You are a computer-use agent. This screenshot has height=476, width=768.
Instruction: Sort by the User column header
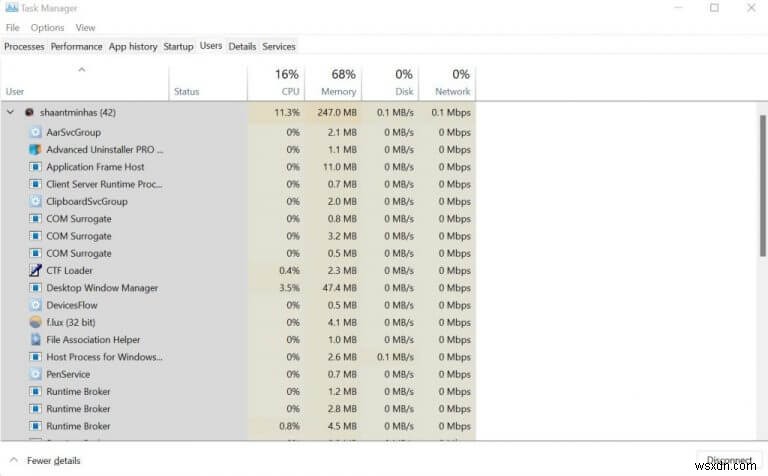[85, 82]
